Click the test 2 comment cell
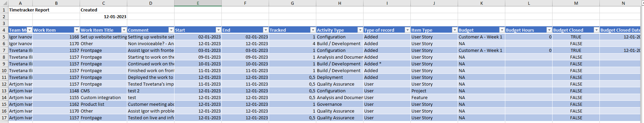The image size is (644, 123). (151, 91)
